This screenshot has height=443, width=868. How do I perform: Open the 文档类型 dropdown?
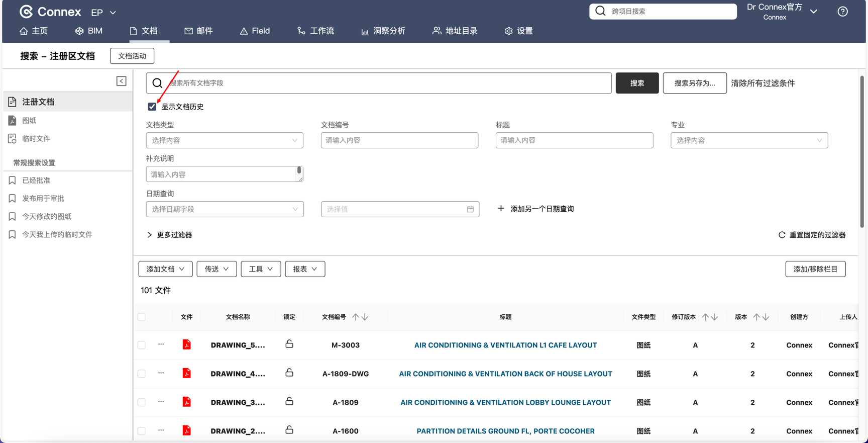pyautogui.click(x=225, y=140)
